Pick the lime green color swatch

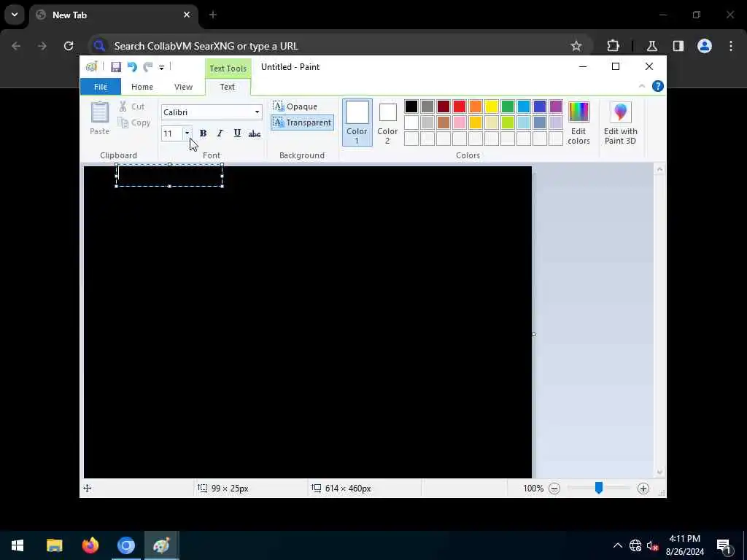coord(508,122)
